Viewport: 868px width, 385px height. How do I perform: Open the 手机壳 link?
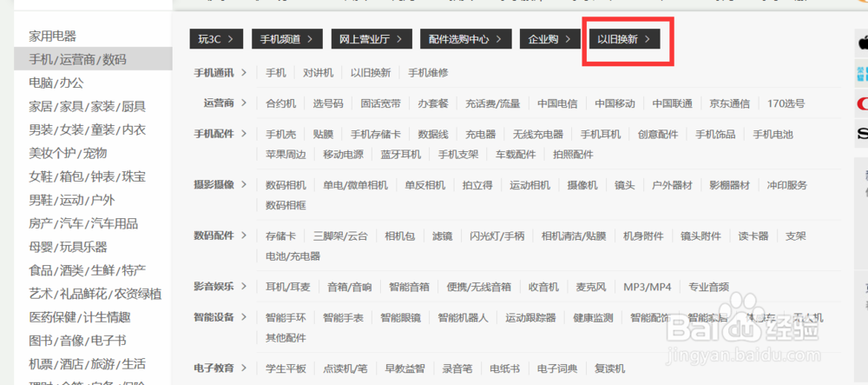[280, 134]
